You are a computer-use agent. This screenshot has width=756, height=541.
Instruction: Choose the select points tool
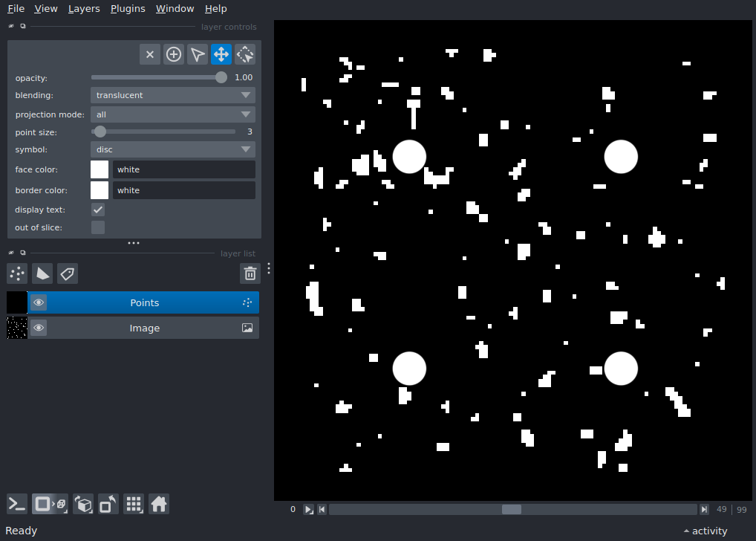tap(198, 54)
